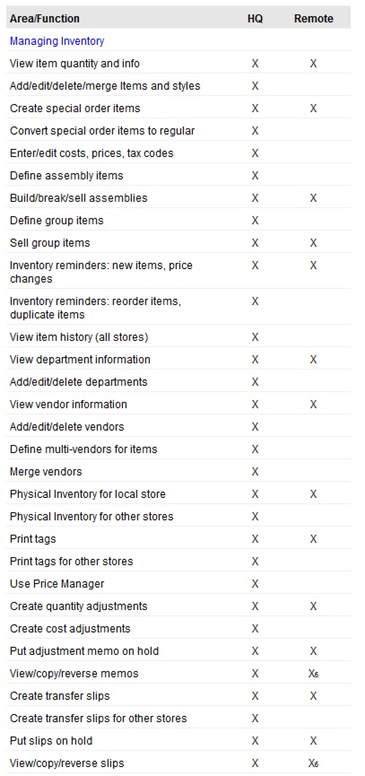Click the HQ column header
Viewport: 365px width, 776px height.
point(255,19)
